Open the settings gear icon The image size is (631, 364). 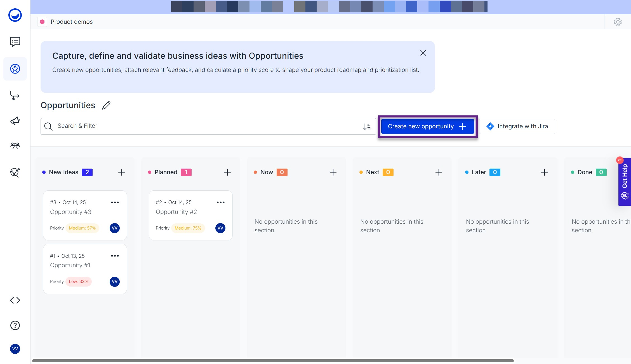click(x=618, y=22)
